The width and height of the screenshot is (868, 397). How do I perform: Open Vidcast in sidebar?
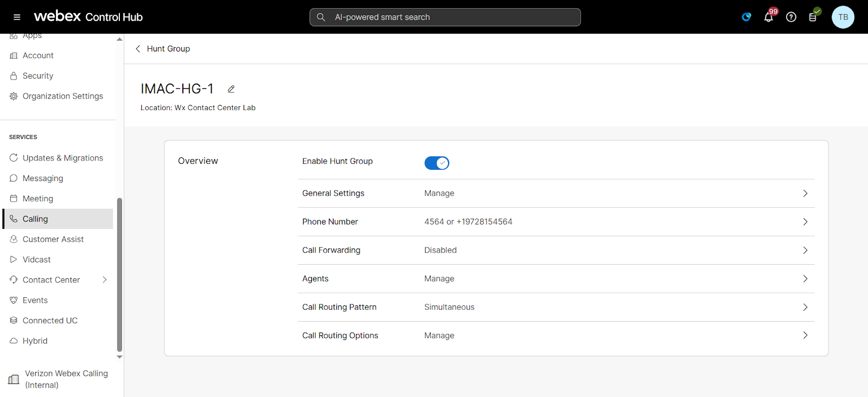(x=58, y=260)
